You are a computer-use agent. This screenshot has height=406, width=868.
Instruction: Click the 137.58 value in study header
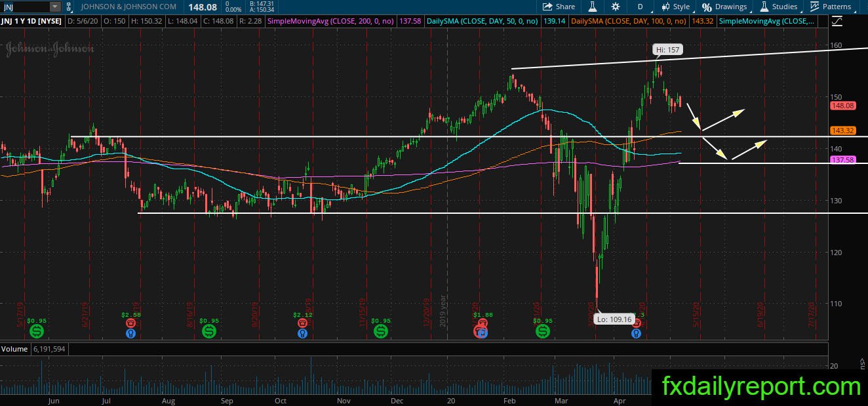410,22
